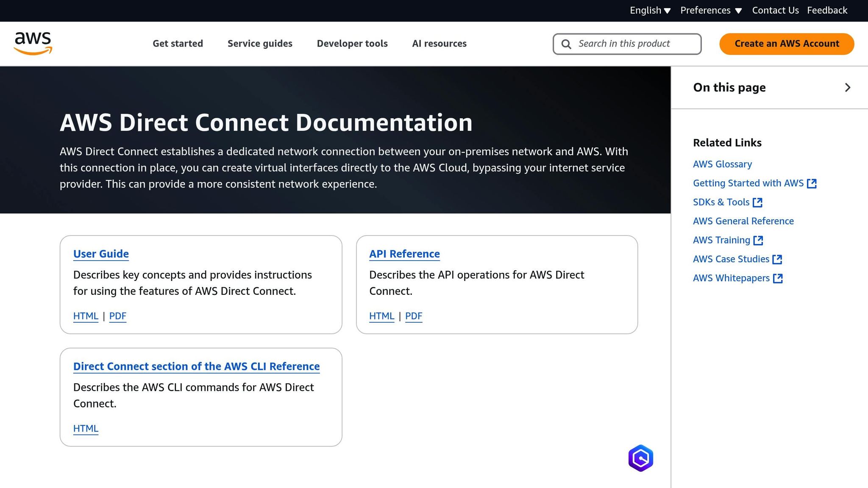Click external link icon beside Getting Started with AWS

click(812, 183)
